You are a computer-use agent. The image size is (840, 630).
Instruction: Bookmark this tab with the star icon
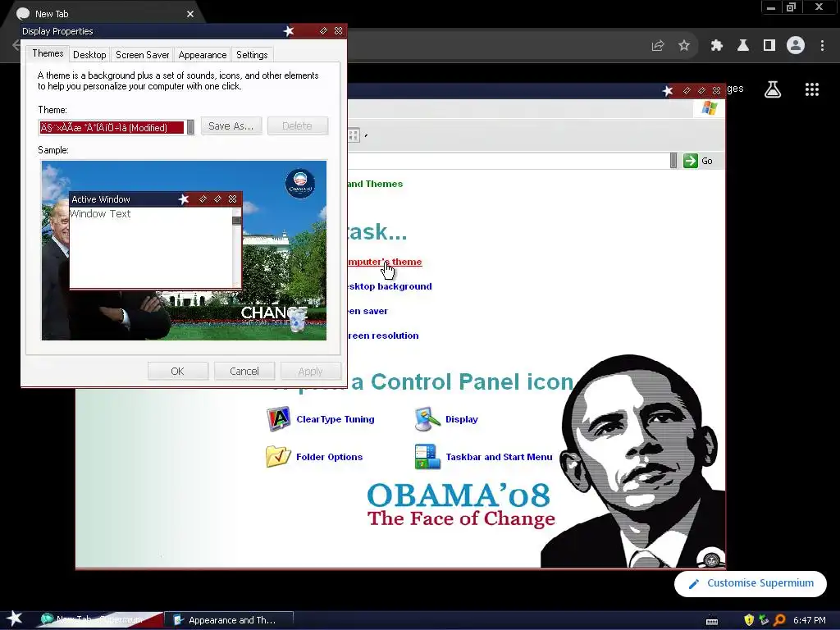click(684, 46)
